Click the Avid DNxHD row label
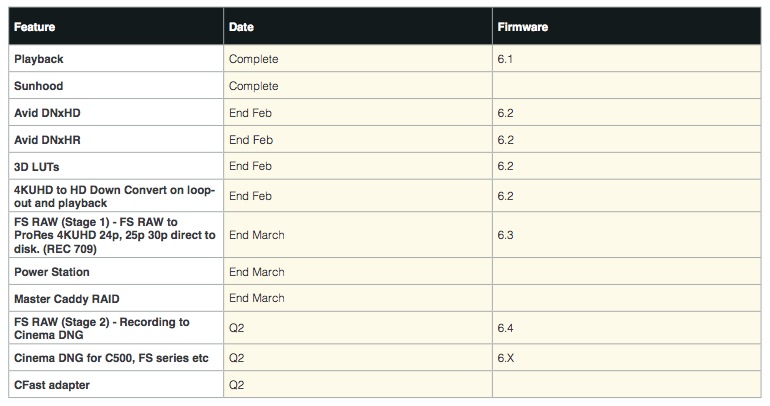Viewport: 770px width, 406px height. (47, 113)
